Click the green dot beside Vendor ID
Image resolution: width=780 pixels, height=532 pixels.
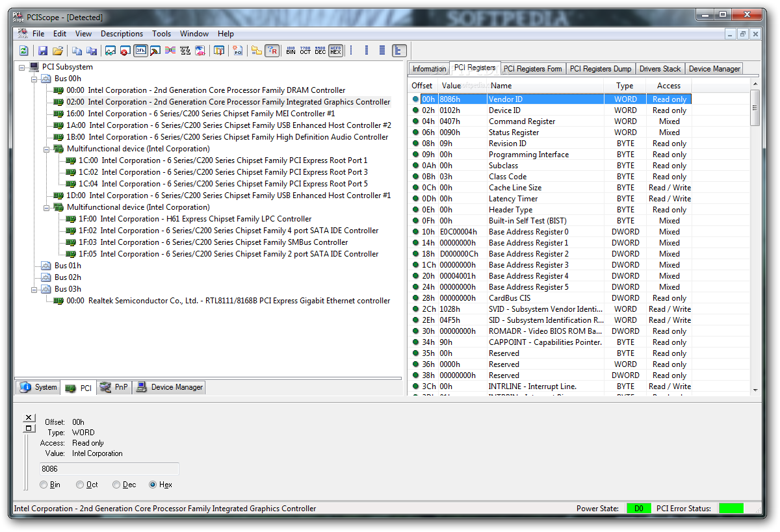[x=416, y=99]
